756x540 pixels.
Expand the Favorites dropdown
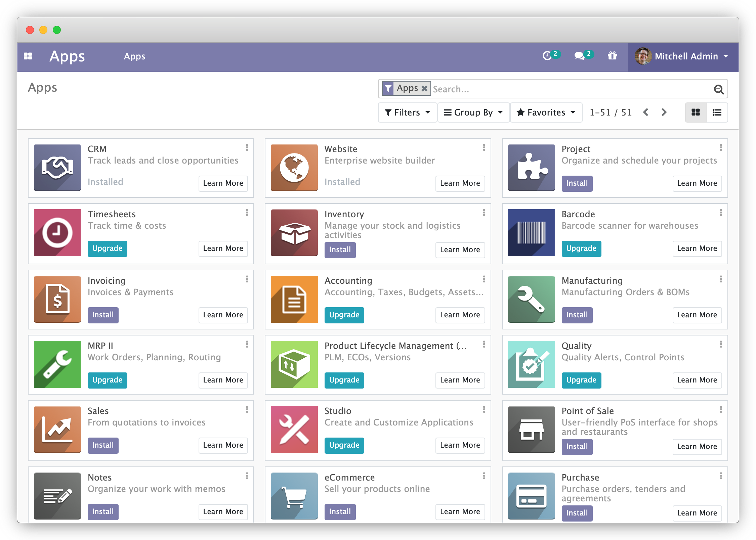tap(546, 113)
